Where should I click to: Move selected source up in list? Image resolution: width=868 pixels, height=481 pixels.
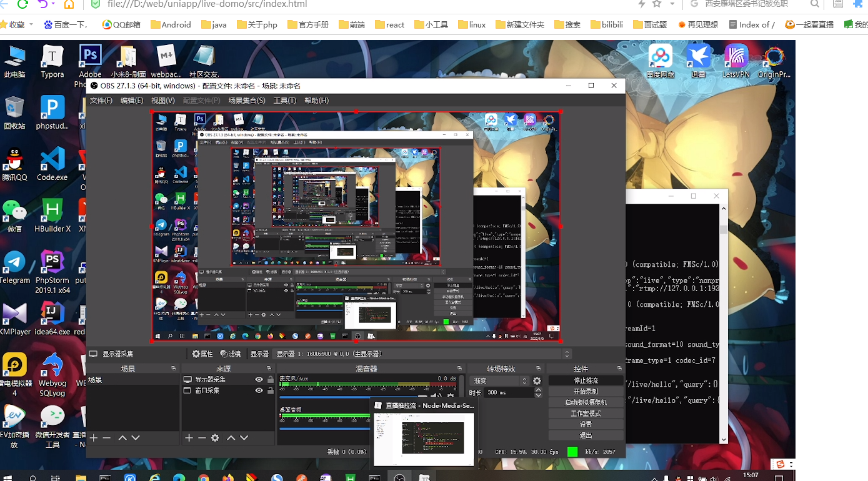pos(231,438)
